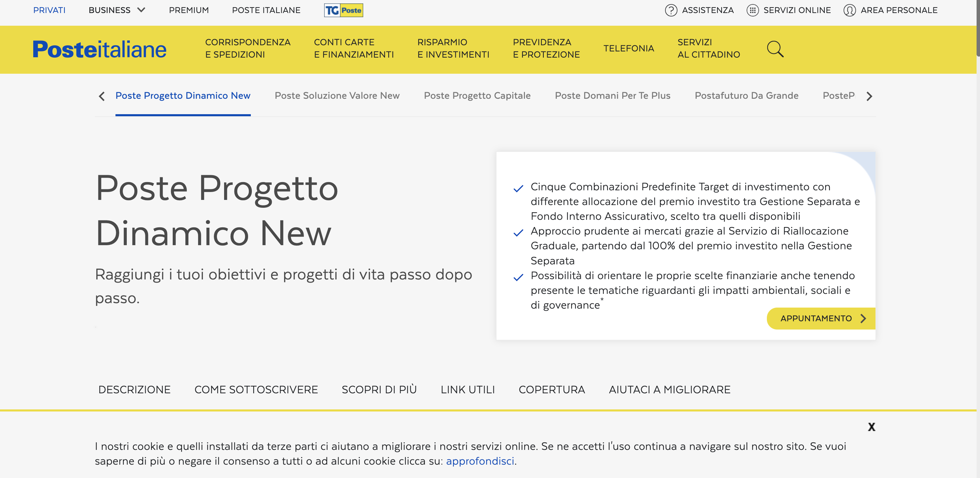Click the Area Personale text link
This screenshot has width=980, height=478.
tap(899, 10)
